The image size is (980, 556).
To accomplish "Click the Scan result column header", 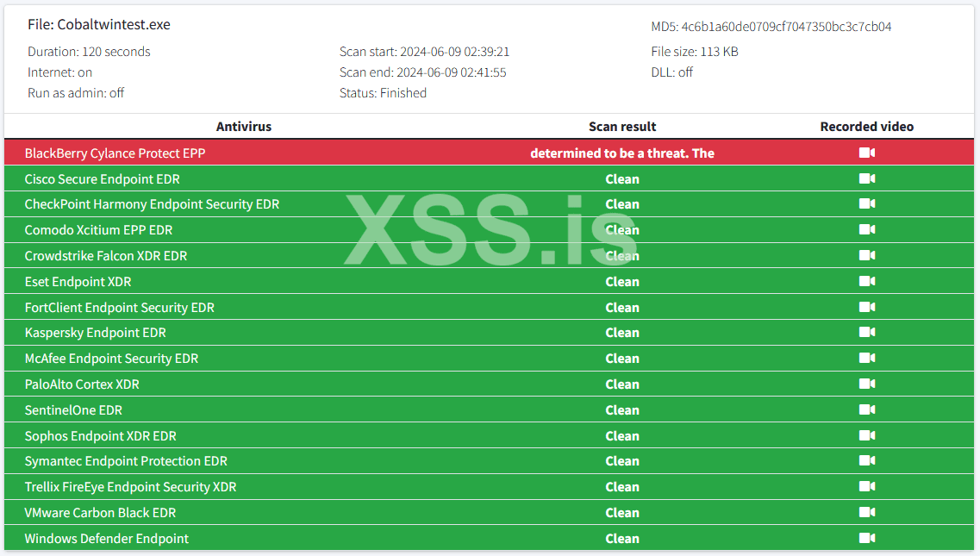I will (622, 127).
